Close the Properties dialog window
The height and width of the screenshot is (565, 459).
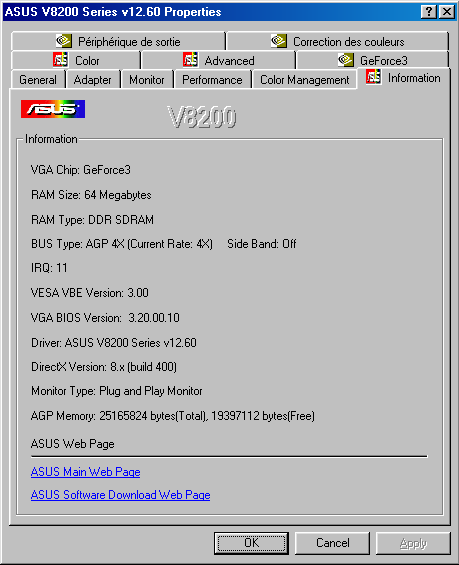[x=447, y=12]
